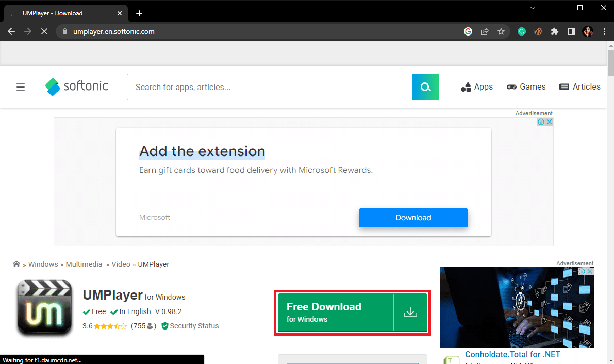Click the browser back arrow
614x364 pixels.
point(11,31)
